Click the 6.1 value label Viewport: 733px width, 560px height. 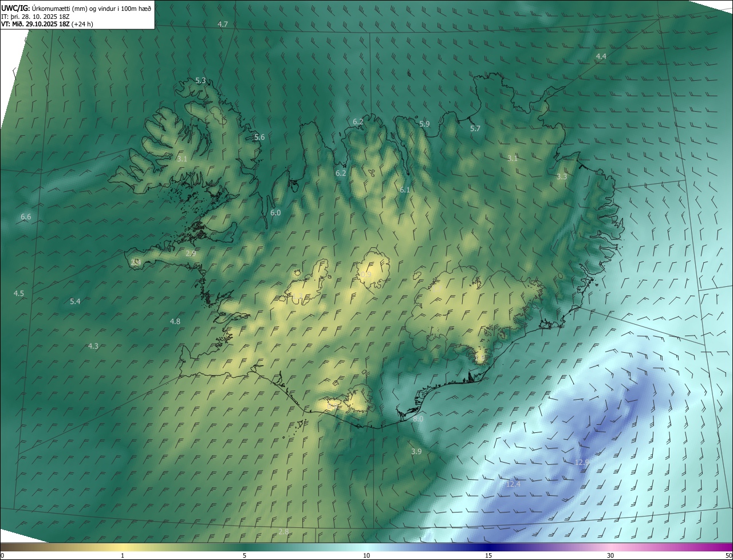point(405,190)
